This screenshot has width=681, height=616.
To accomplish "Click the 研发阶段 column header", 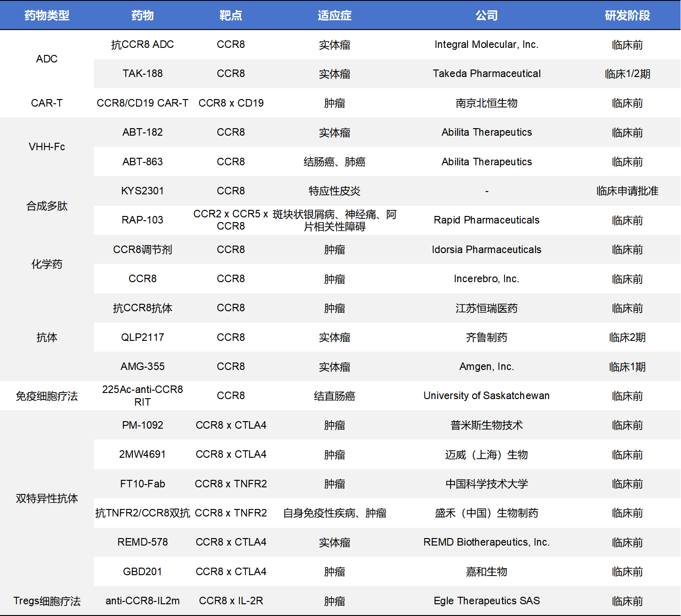I will [x=627, y=15].
